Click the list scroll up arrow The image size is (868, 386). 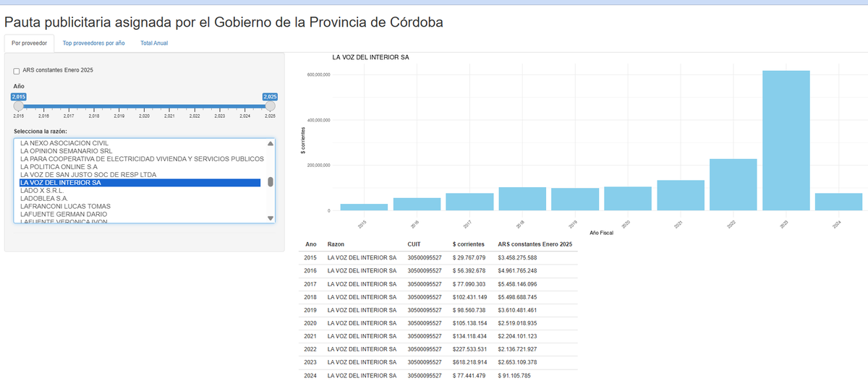point(271,143)
